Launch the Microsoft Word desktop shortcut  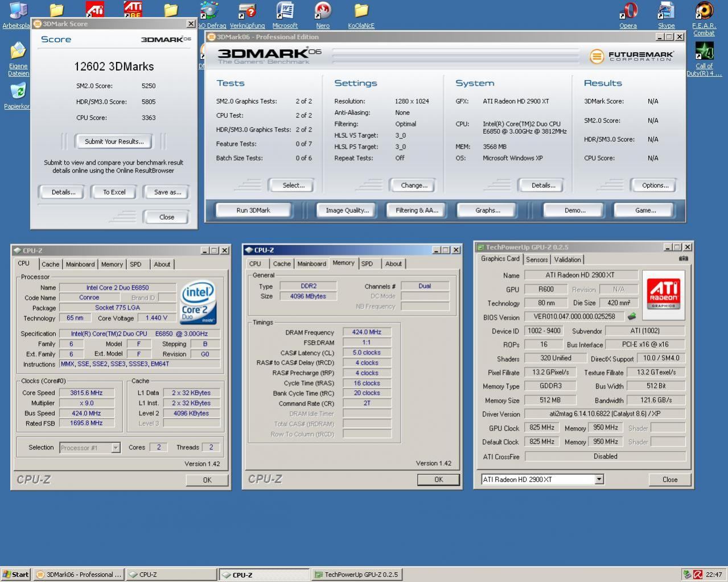click(x=285, y=11)
